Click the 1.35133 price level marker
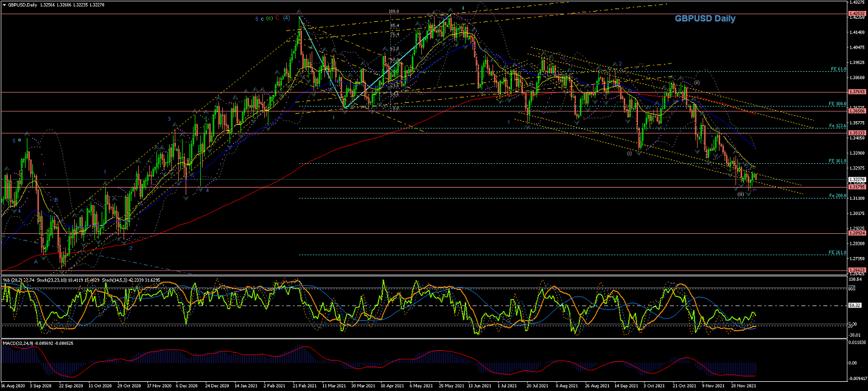The width and height of the screenshot is (868, 391). 856,133
